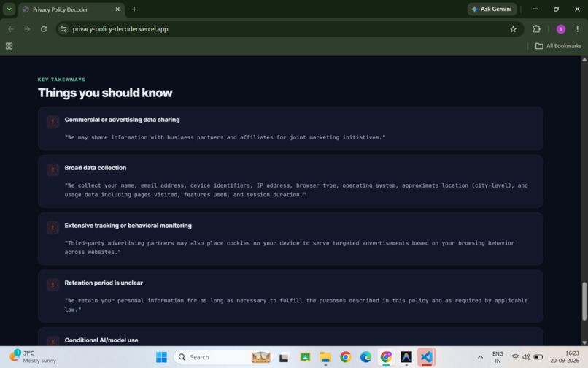
Task: Click the scrollbar down arrow
Action: coord(584,342)
